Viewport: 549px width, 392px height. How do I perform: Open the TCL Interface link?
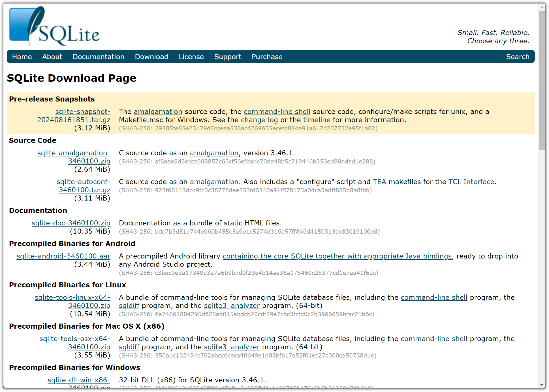pos(471,182)
